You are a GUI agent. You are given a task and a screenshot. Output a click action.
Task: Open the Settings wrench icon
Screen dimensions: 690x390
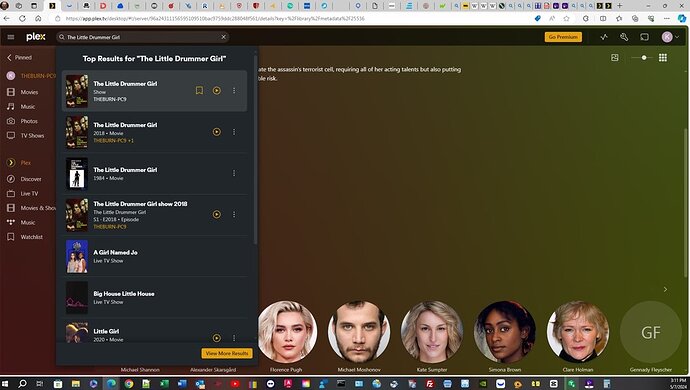[624, 37]
